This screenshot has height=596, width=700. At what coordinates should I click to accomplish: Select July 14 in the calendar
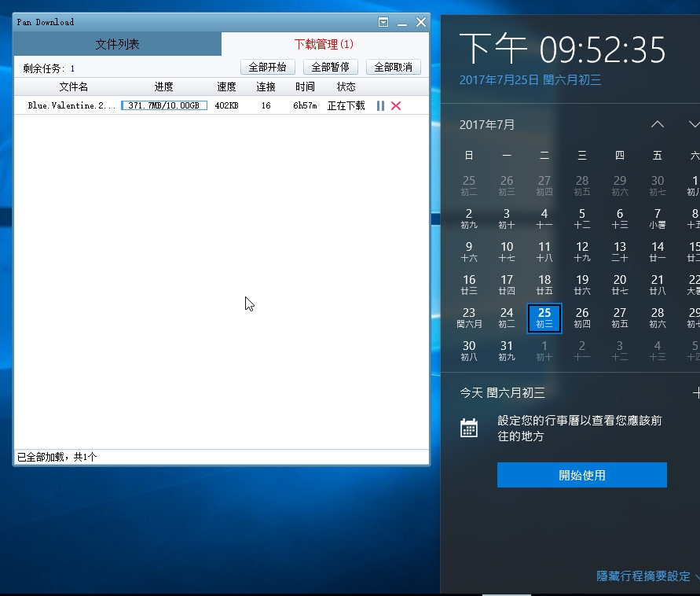(x=658, y=252)
